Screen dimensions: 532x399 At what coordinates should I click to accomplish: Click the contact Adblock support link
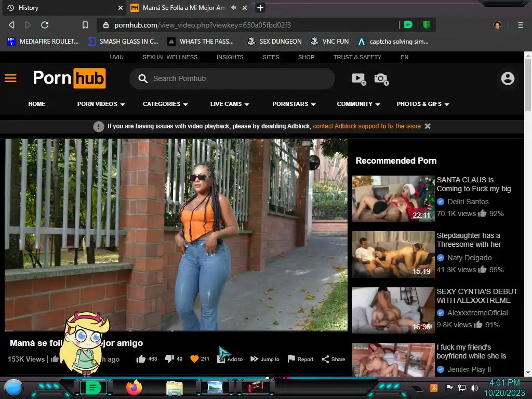point(367,126)
